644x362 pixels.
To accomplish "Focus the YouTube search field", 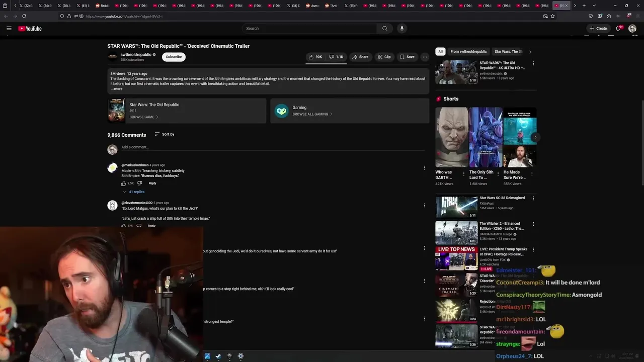I will (x=309, y=29).
